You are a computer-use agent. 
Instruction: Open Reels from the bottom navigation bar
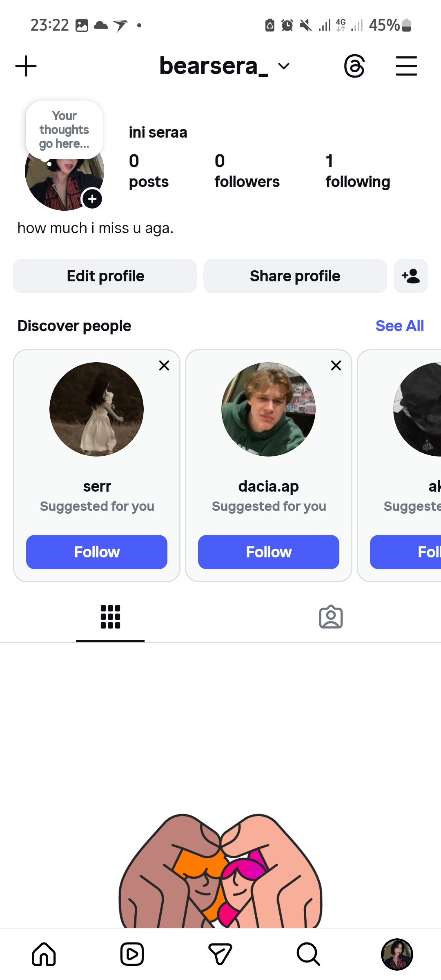pyautogui.click(x=132, y=954)
